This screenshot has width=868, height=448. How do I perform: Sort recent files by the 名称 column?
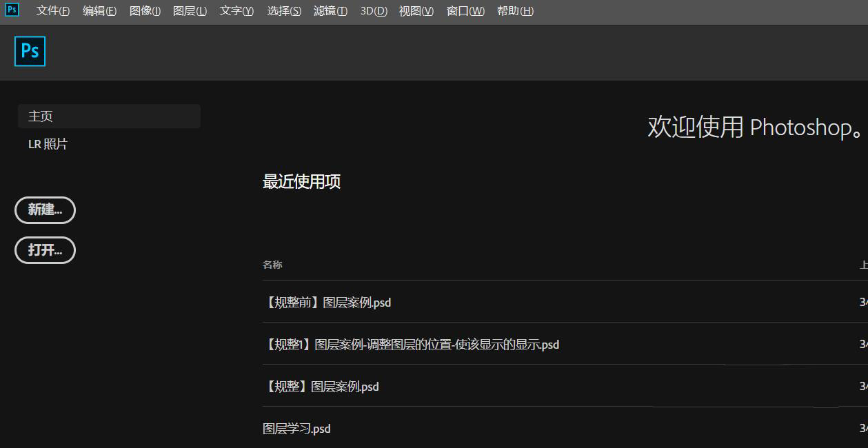(272, 264)
